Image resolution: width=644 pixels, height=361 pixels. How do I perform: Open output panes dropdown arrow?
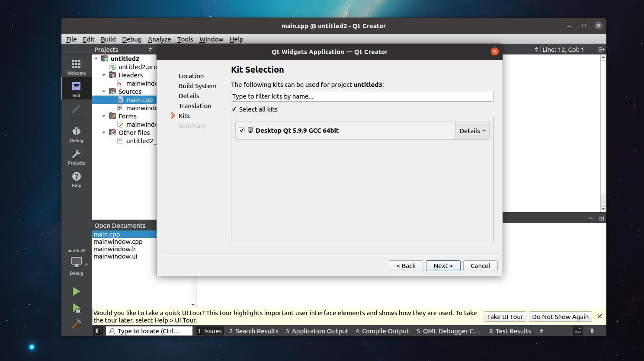click(x=541, y=331)
